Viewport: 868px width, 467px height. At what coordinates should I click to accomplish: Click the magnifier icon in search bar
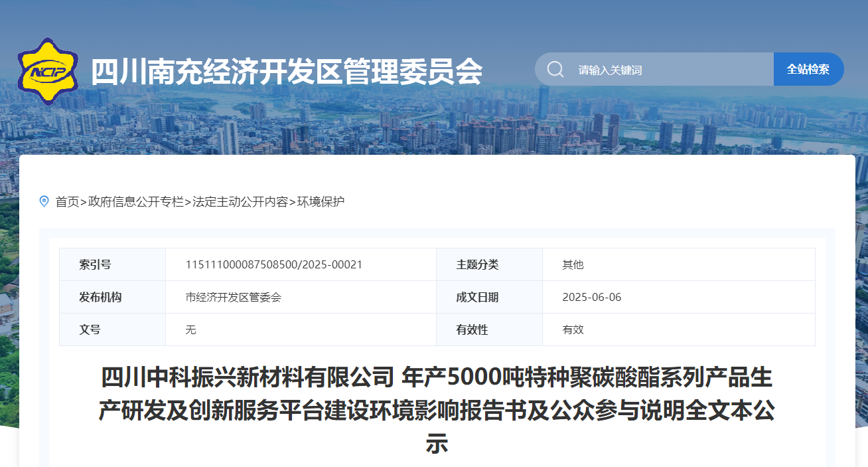555,69
